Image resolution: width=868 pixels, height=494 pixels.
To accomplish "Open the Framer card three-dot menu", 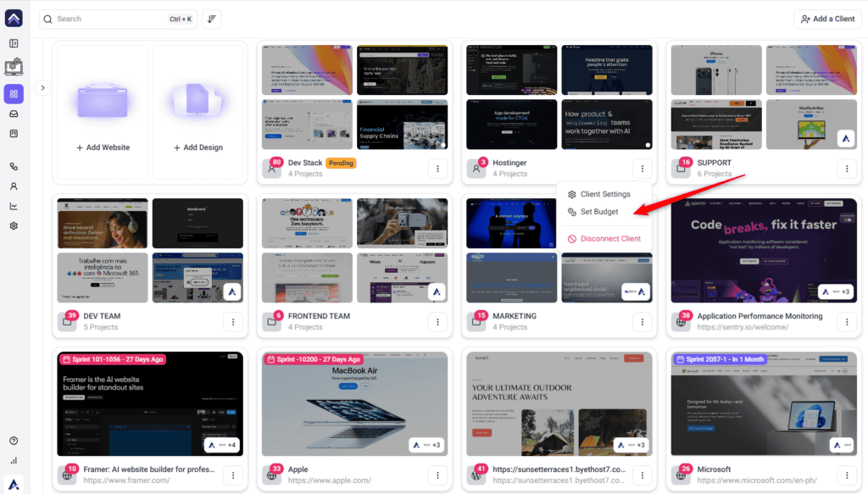I will point(233,475).
